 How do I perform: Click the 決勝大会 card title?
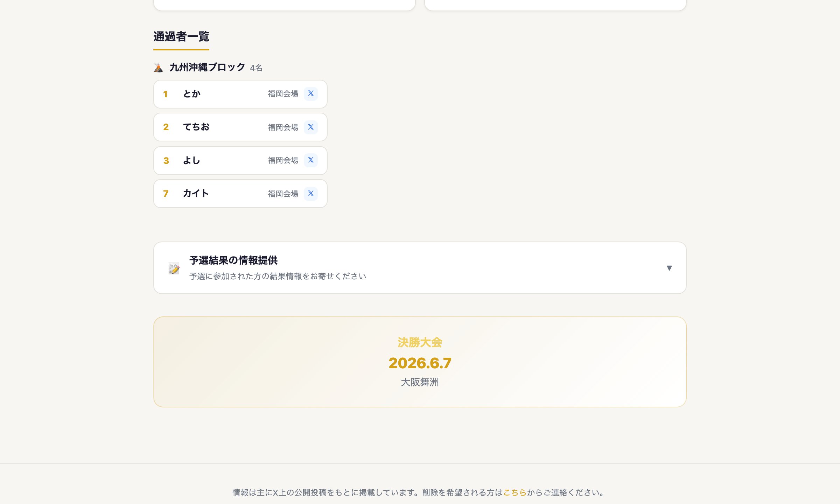point(420,342)
